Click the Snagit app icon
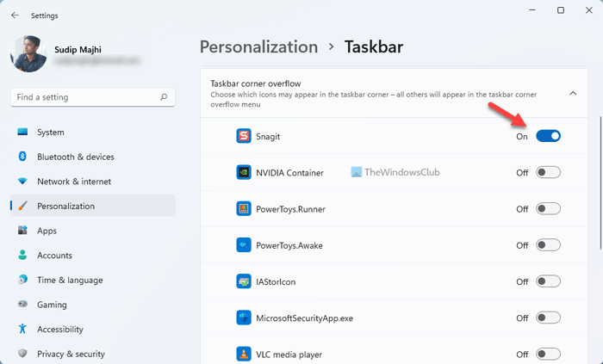Screen dimensions: 603x364 pyautogui.click(x=244, y=136)
